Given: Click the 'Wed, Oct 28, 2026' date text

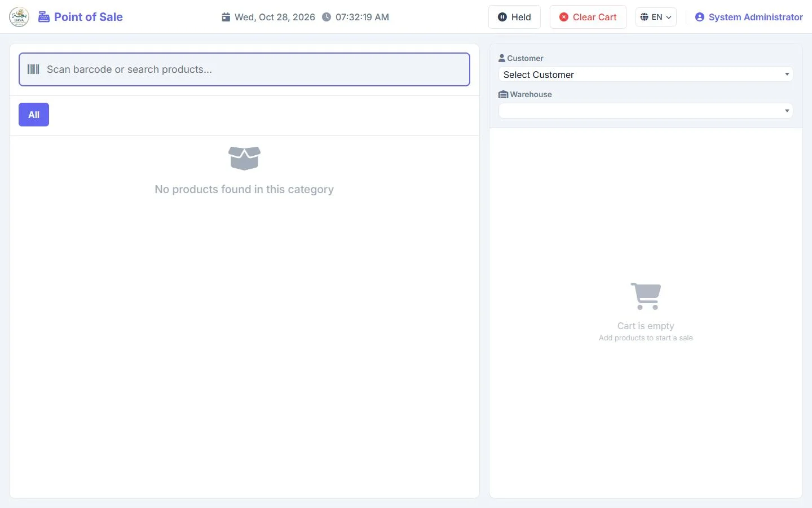Looking at the screenshot, I should coord(275,17).
